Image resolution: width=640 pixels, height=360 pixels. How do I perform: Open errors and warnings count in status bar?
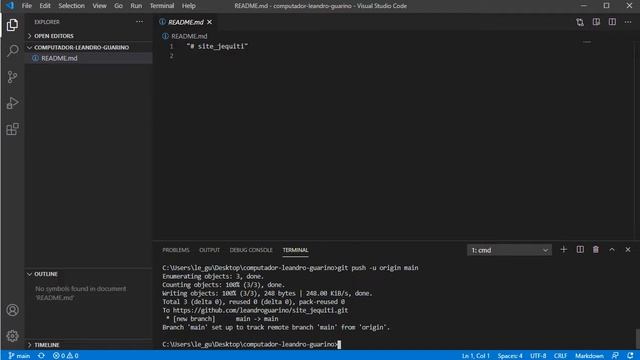tap(65, 356)
